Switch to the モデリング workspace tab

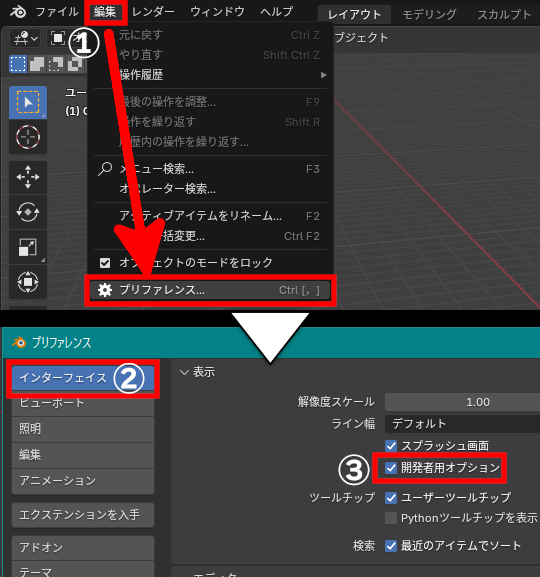coord(429,15)
